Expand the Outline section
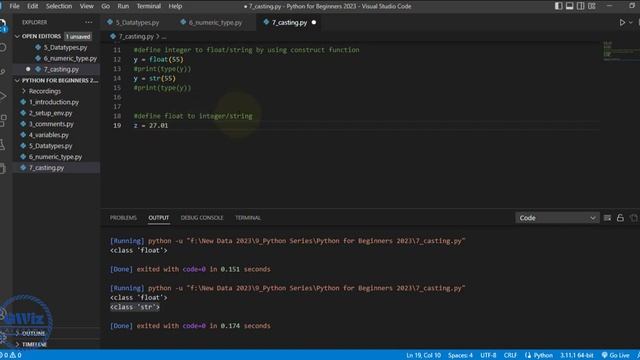The width and height of the screenshot is (640, 360). click(33, 333)
